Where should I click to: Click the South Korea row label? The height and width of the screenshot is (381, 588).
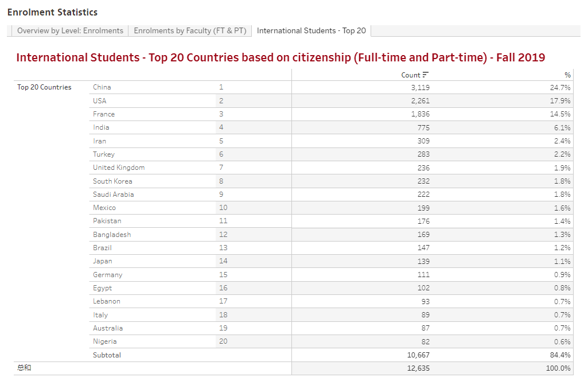112,181
